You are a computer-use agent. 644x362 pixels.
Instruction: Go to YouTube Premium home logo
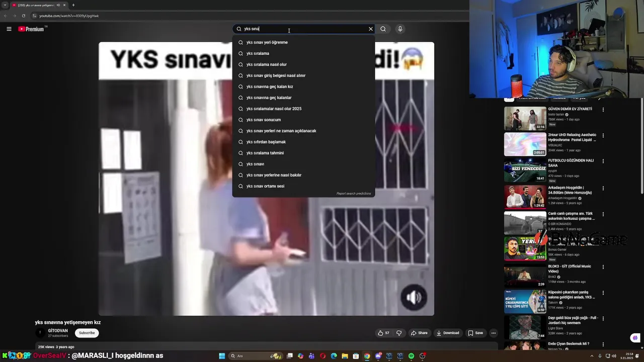tap(32, 29)
